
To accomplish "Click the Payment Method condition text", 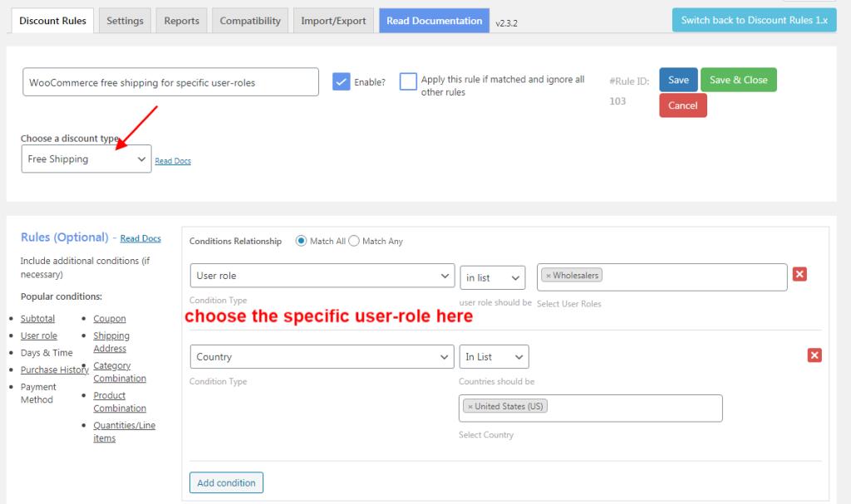I will pyautogui.click(x=38, y=394).
